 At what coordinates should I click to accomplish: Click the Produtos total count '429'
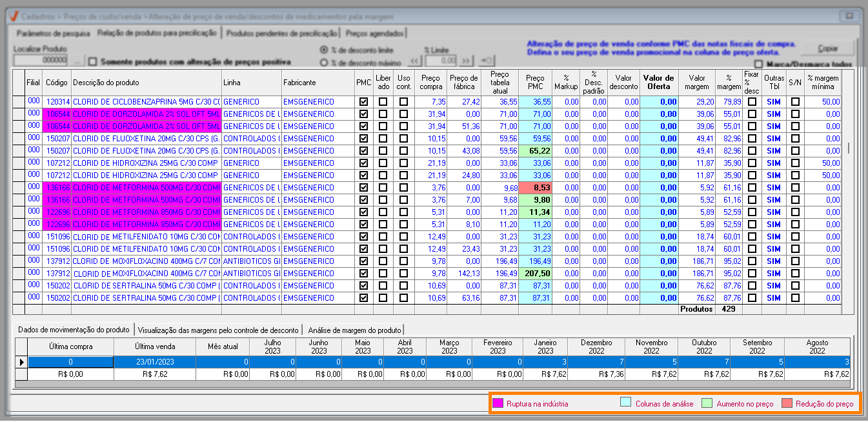click(729, 309)
